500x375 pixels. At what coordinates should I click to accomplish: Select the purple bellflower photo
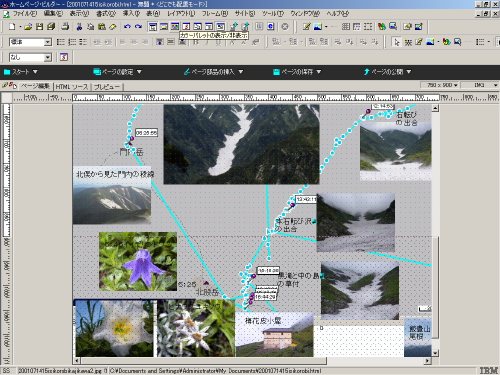[x=138, y=261]
